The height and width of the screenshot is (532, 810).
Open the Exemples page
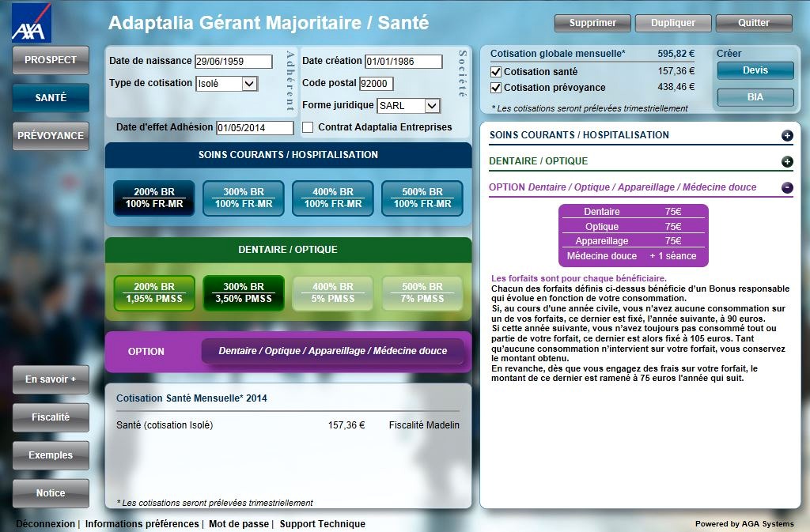click(x=51, y=455)
